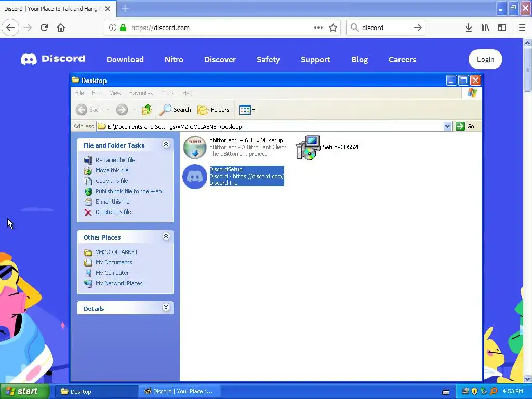Reload the Discord web page
This screenshot has width=532, height=399.
pyautogui.click(x=45, y=28)
